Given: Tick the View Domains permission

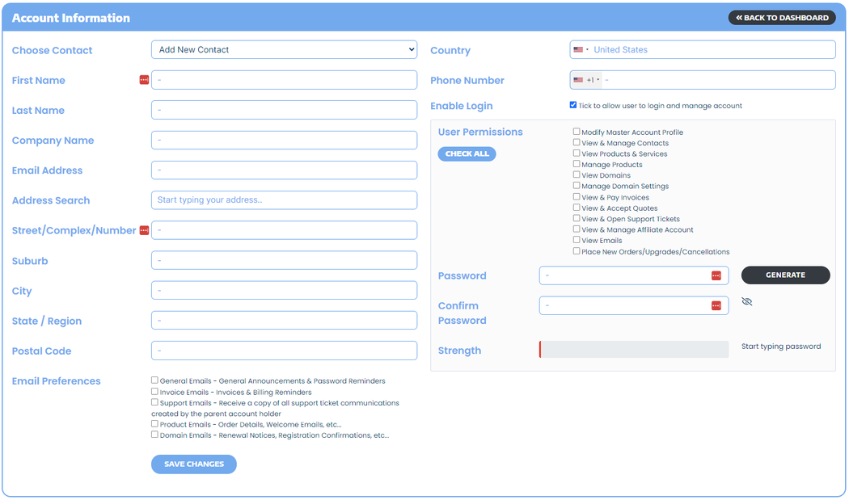Looking at the screenshot, I should (577, 175).
